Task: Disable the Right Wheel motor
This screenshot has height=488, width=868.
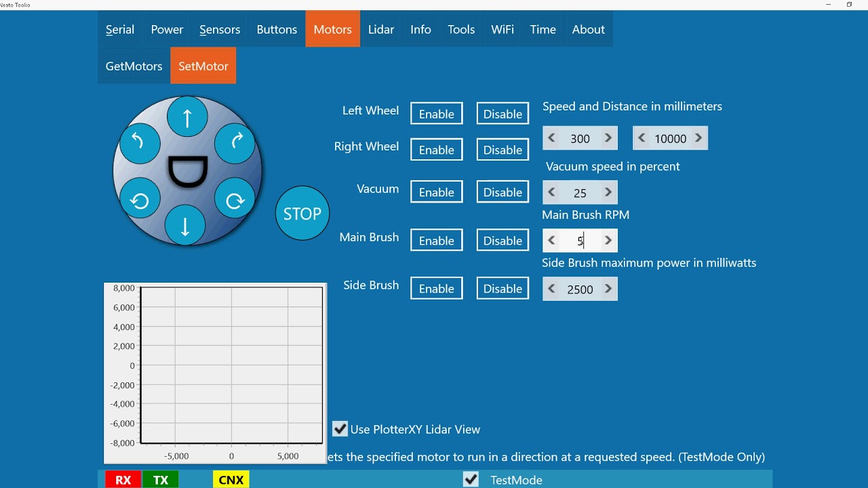Action: (x=502, y=150)
